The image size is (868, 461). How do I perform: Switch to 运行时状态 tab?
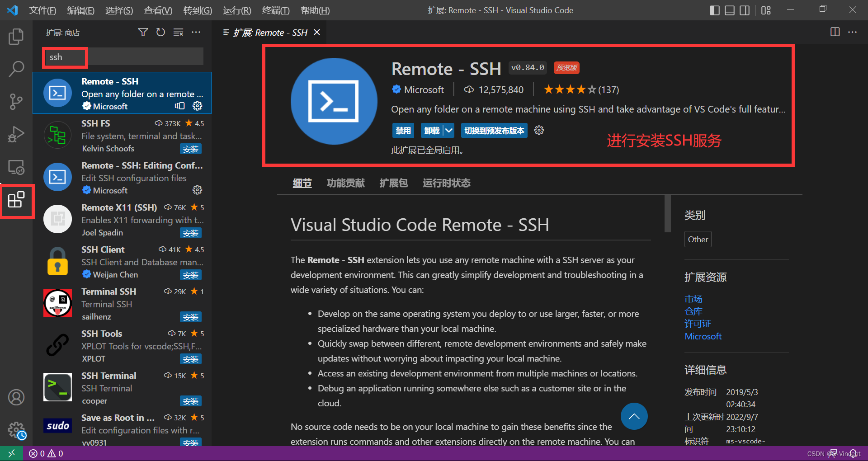[x=447, y=183]
